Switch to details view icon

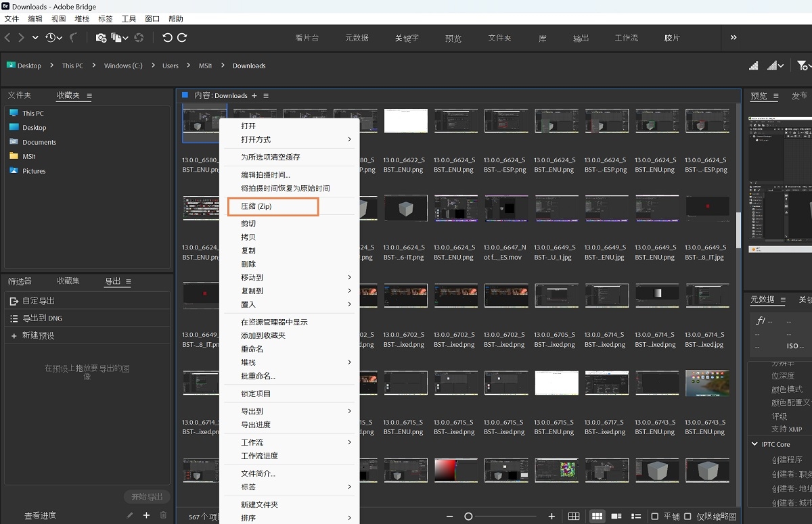coord(616,516)
